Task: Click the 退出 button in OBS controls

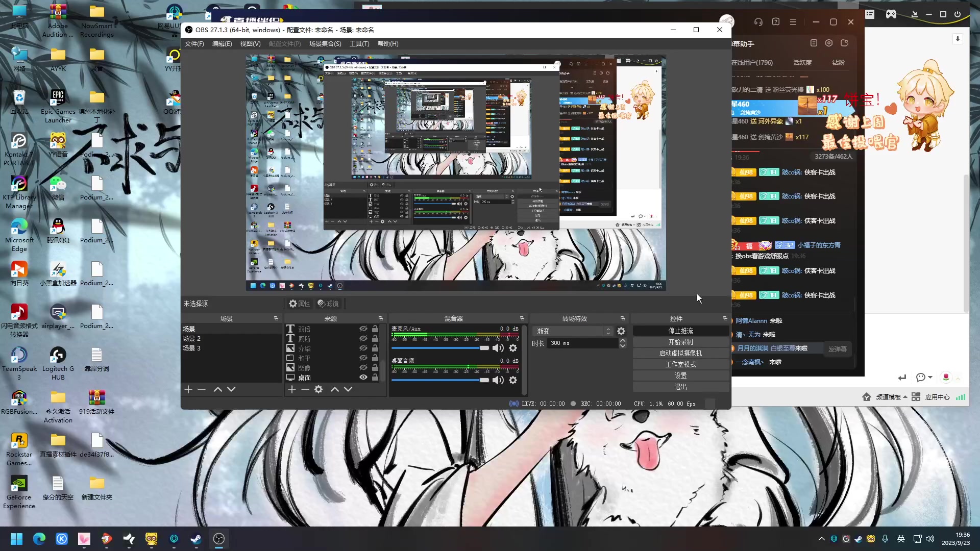Action: [681, 387]
